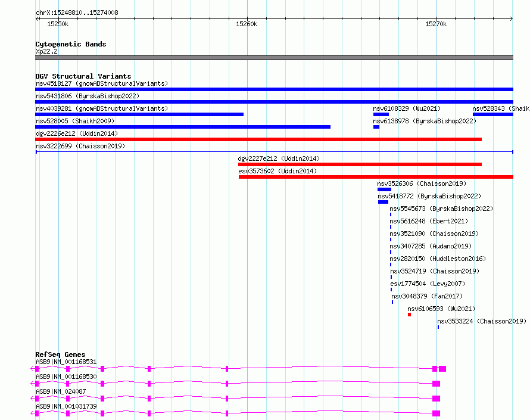Click the 15260k ruler tick label

247,24
